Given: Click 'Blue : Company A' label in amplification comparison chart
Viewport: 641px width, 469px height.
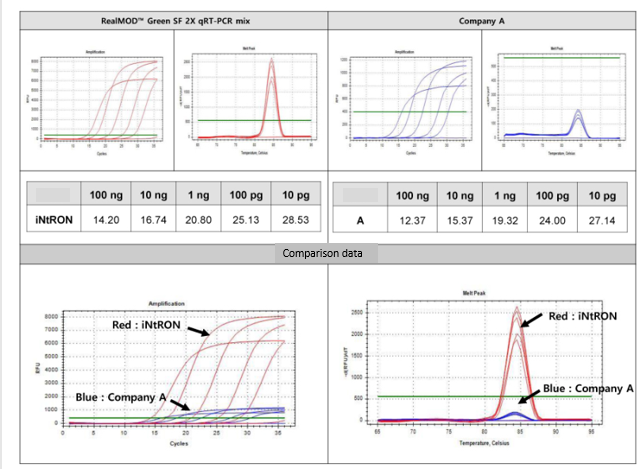Looking at the screenshot, I should click(x=121, y=397).
